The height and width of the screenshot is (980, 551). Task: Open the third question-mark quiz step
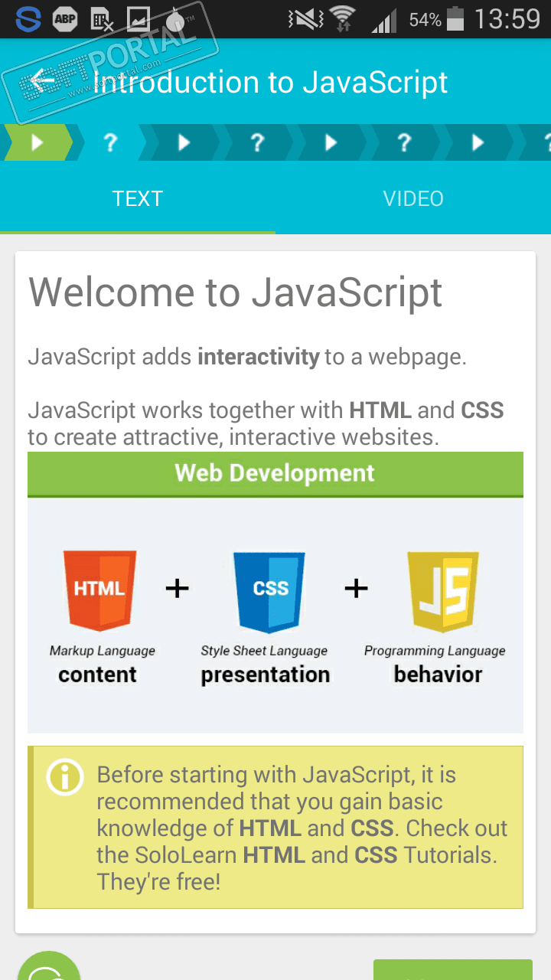[x=404, y=142]
